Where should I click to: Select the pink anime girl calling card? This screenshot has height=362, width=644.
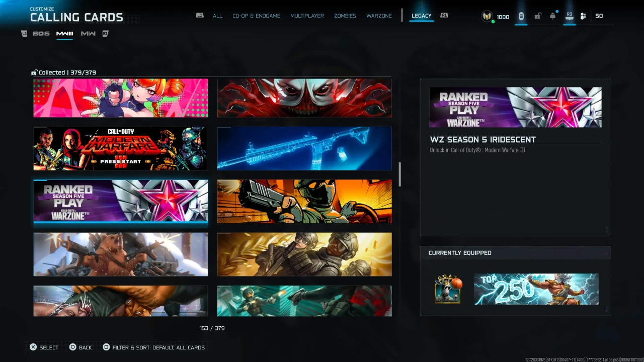pyautogui.click(x=121, y=98)
